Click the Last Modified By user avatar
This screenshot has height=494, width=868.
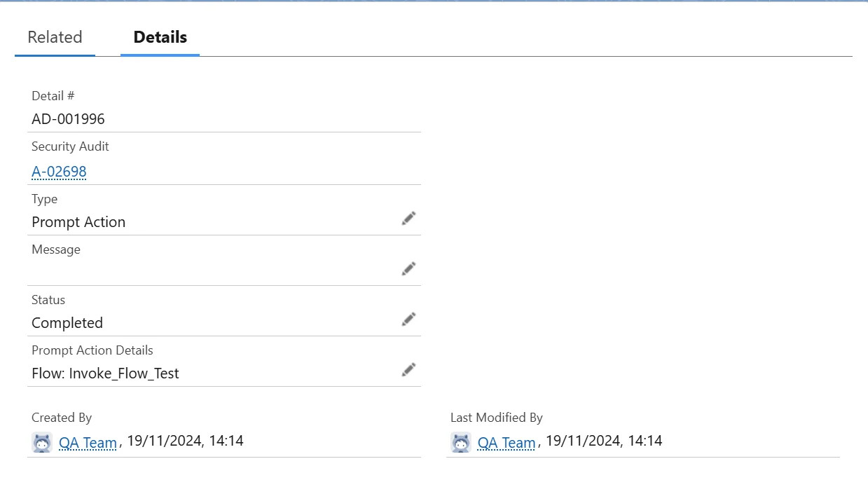tap(461, 442)
